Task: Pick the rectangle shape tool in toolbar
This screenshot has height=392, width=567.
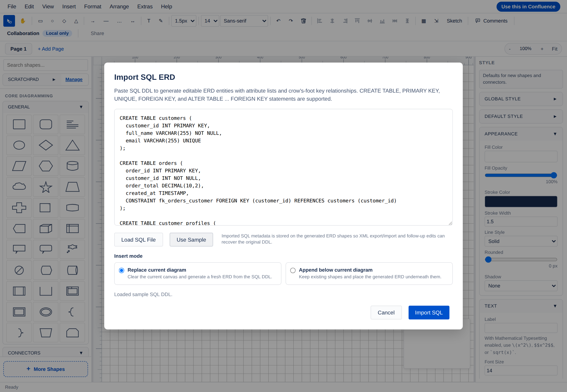Action: coord(40,21)
